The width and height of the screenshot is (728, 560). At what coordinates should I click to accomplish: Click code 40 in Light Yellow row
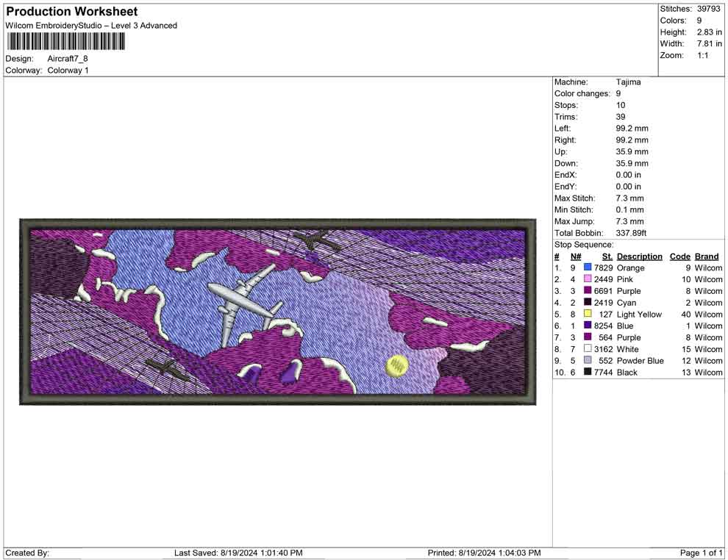(686, 314)
